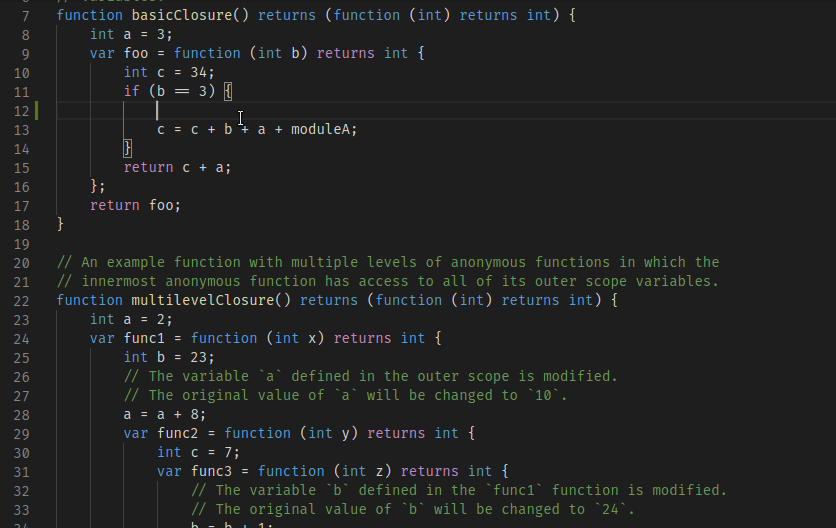Click the text 'int c = 34;'
The height and width of the screenshot is (528, 836).
pos(169,72)
